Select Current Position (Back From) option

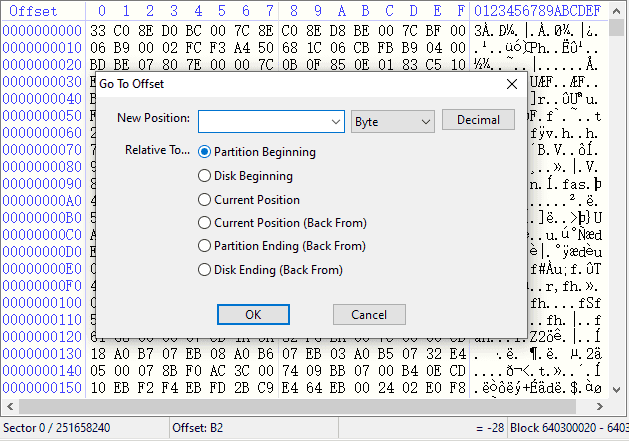click(205, 223)
